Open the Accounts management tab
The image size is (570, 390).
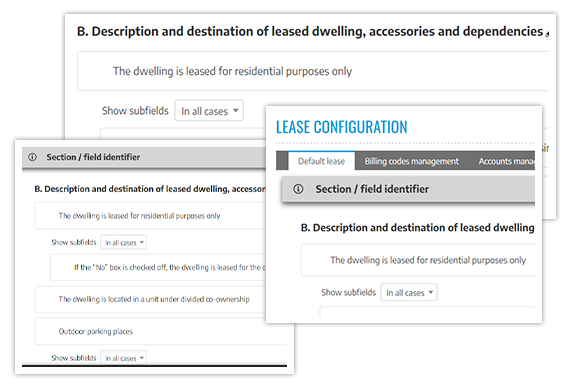pyautogui.click(x=506, y=161)
